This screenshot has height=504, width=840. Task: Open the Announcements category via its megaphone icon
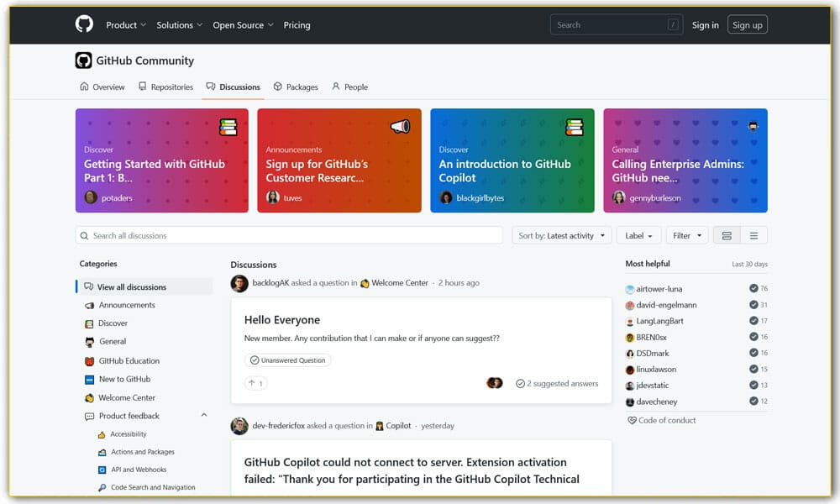(88, 305)
